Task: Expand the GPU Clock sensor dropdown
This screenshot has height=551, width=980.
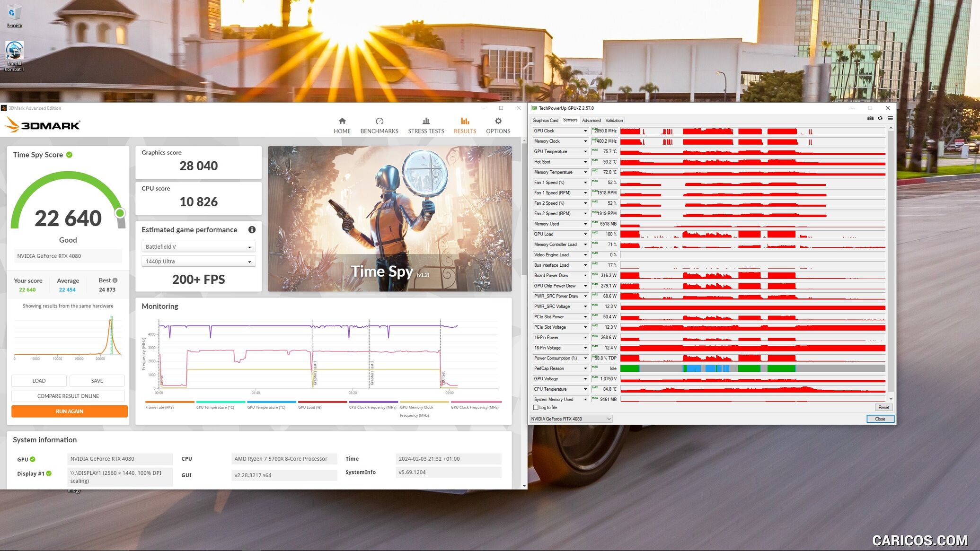Action: pyautogui.click(x=585, y=131)
